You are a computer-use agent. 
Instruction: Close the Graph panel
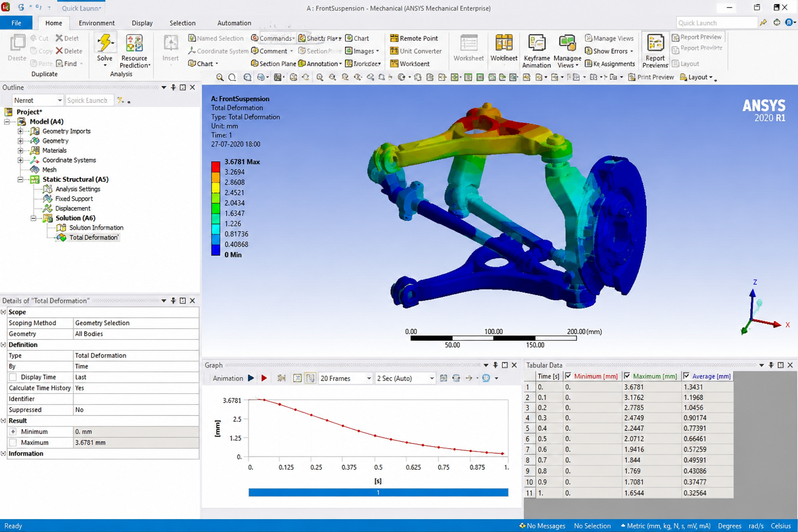pos(514,365)
